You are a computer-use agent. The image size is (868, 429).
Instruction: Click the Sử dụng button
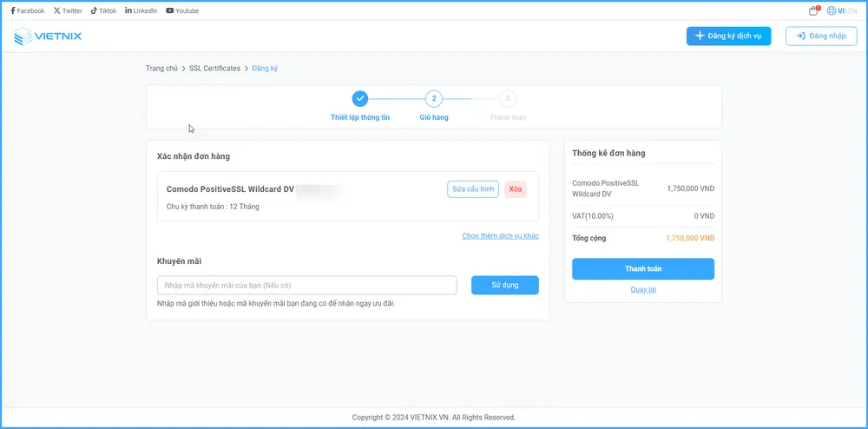(x=505, y=285)
